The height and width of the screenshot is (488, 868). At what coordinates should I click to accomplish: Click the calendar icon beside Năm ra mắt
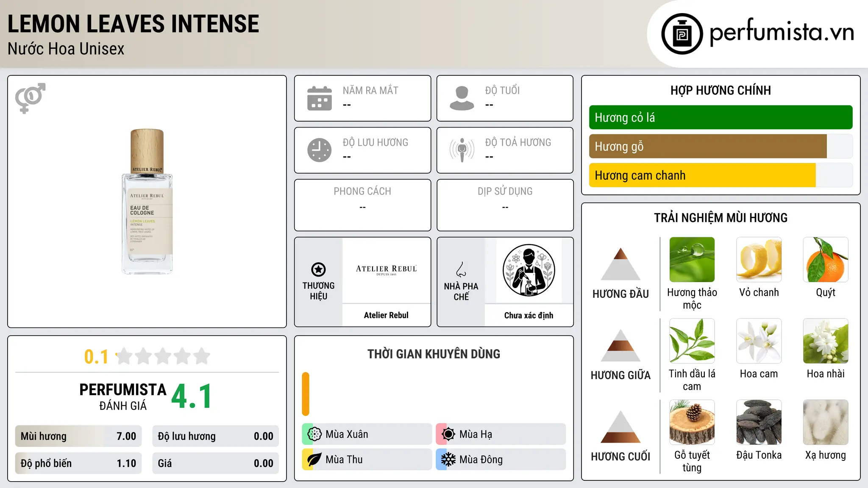click(320, 98)
